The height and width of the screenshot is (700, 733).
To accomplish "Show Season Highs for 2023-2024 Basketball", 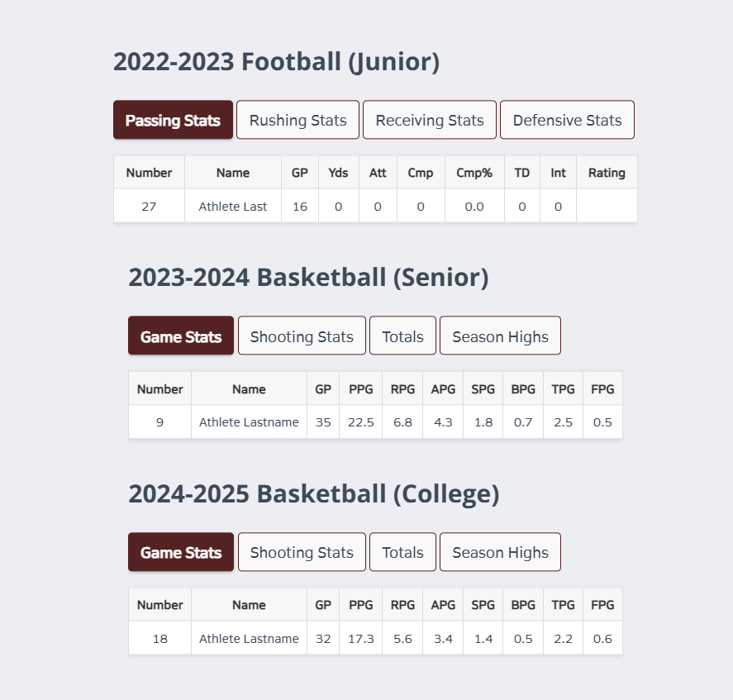I will click(500, 336).
